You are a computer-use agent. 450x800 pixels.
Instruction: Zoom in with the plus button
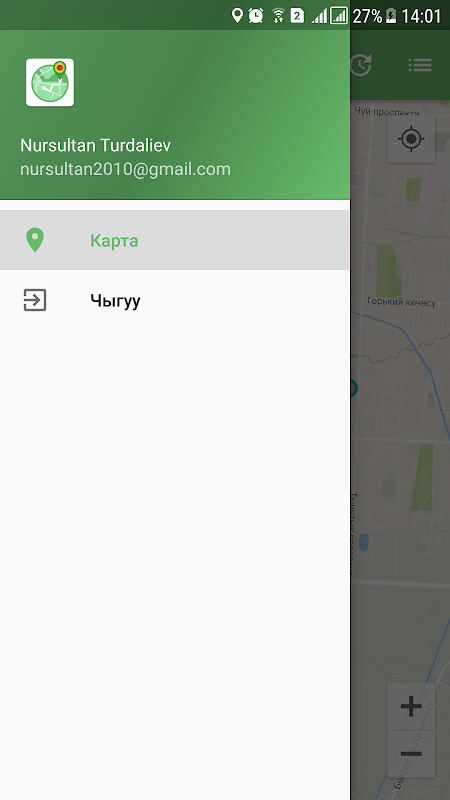click(x=411, y=707)
